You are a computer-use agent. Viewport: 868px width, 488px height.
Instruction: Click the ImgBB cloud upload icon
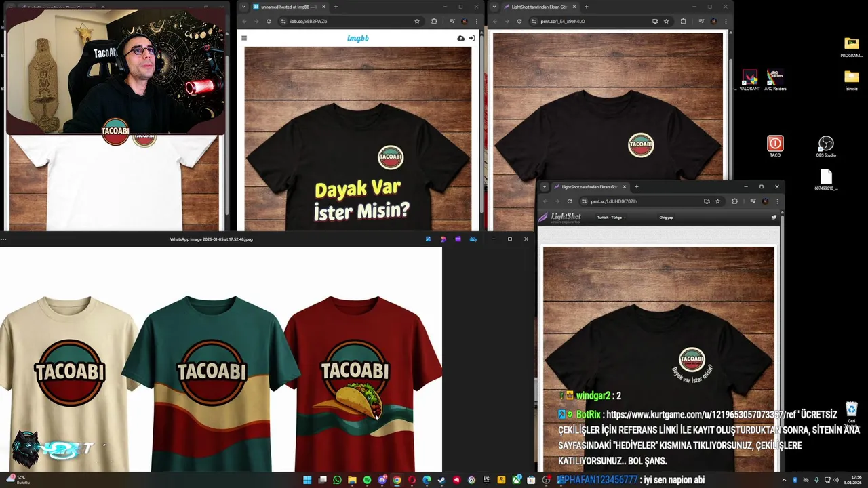point(461,38)
